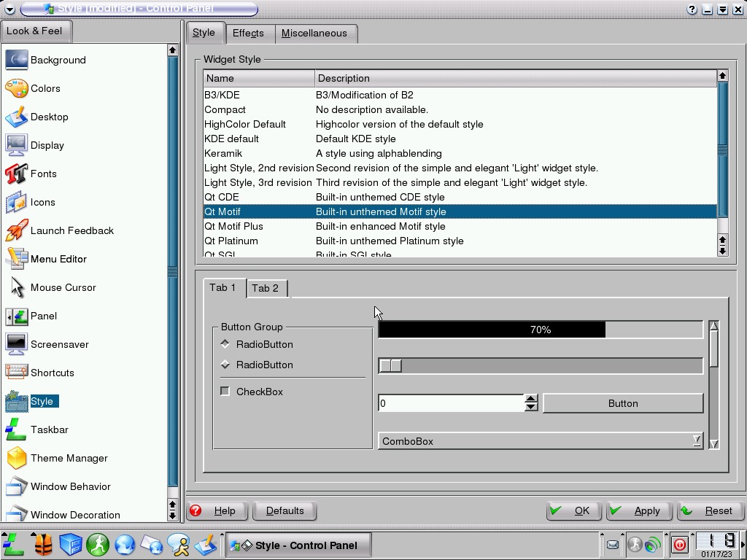Select the Screensaver module icon
The width and height of the screenshot is (747, 560).
point(16,344)
